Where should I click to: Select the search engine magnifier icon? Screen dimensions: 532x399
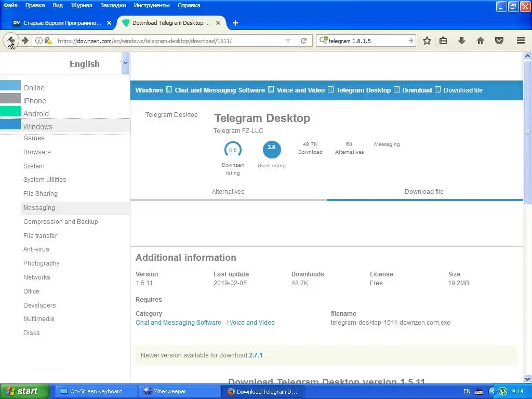click(323, 40)
